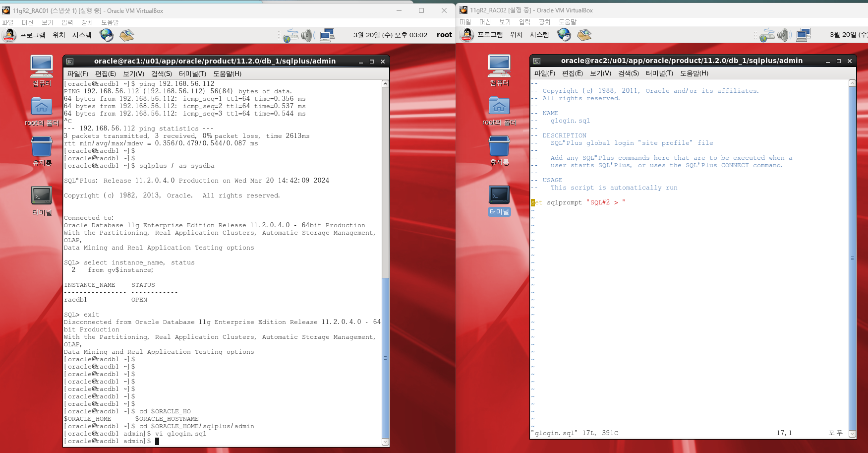Launch the web browser globe in the RAC01 panel
This screenshot has width=868, height=453.
tap(107, 35)
